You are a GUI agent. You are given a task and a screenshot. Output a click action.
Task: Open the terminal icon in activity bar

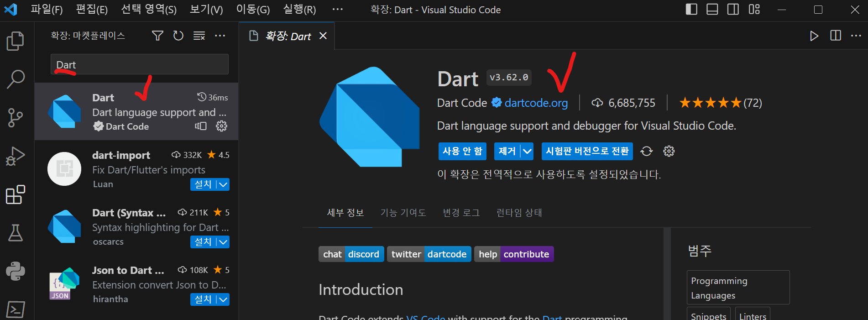point(16,310)
